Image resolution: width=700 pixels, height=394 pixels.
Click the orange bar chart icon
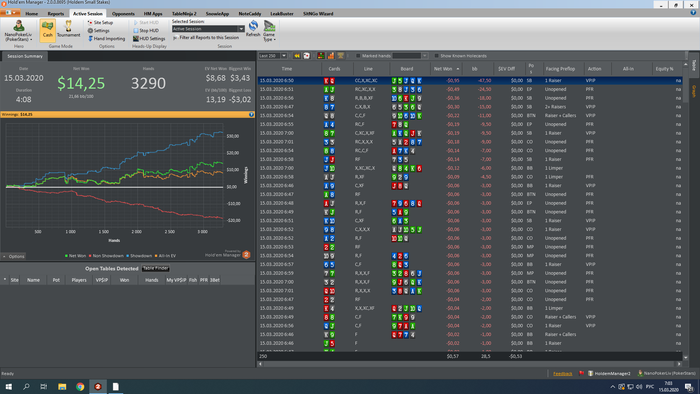coord(331,56)
